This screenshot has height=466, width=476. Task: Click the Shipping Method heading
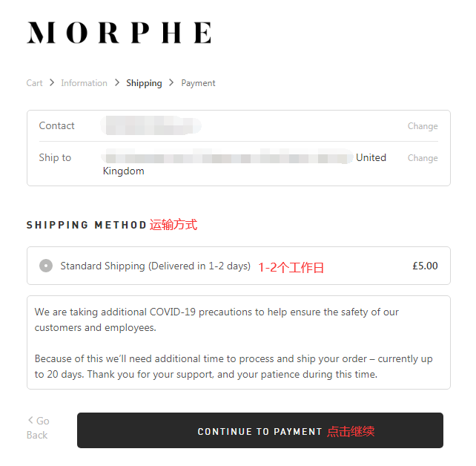87,225
